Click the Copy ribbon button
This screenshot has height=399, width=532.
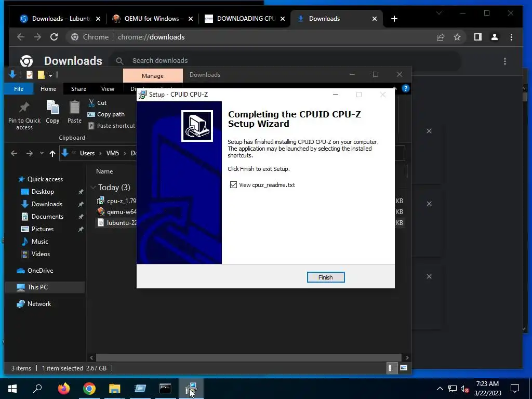pos(52,112)
